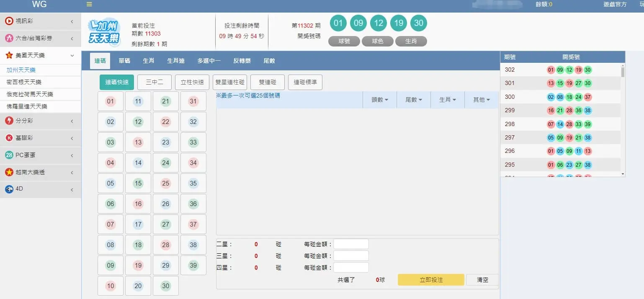Toggle ball number 07 in the grid

pyautogui.click(x=110, y=224)
